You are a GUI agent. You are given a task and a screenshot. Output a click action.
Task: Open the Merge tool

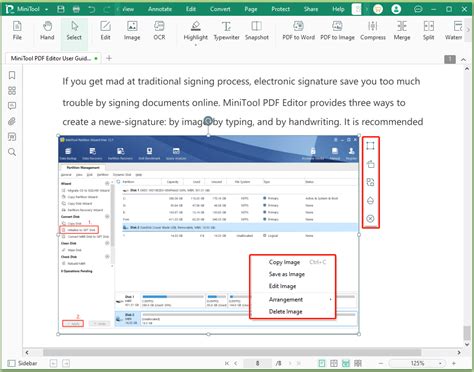tap(402, 30)
